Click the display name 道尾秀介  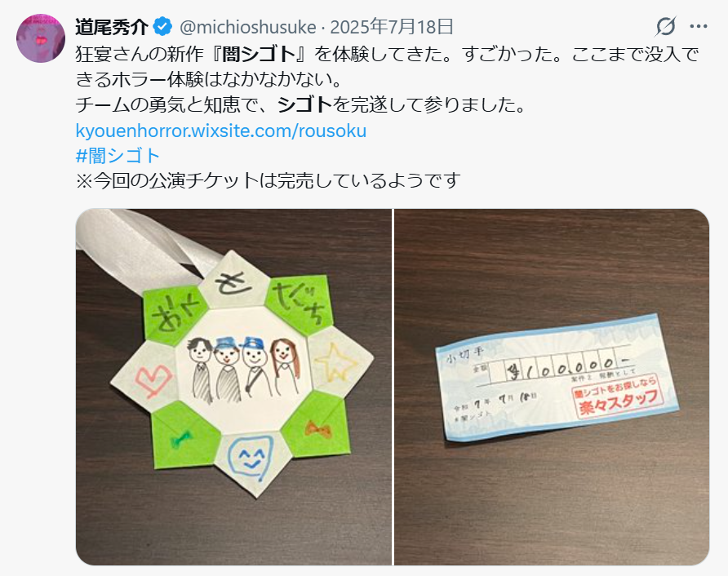112,27
